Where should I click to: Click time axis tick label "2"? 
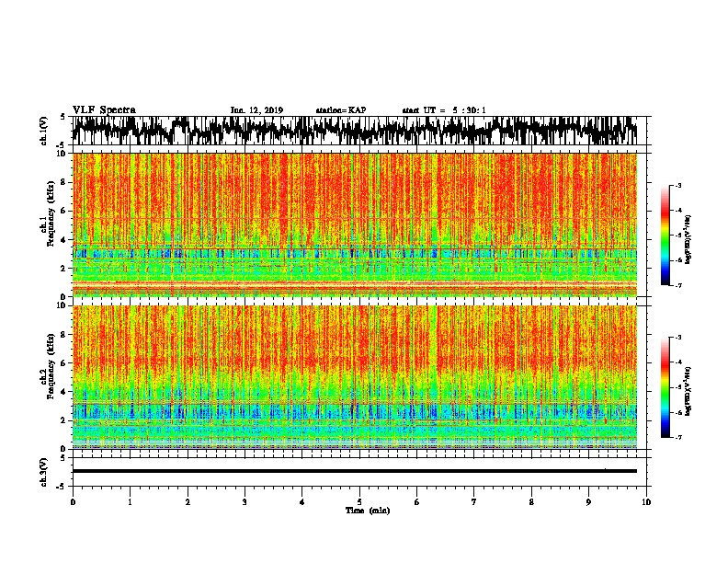(x=188, y=501)
